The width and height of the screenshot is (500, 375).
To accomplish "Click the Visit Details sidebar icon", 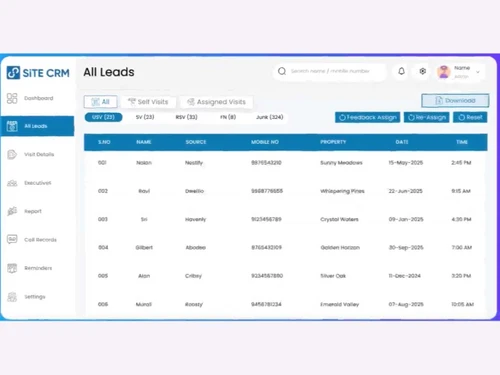I will [x=12, y=154].
